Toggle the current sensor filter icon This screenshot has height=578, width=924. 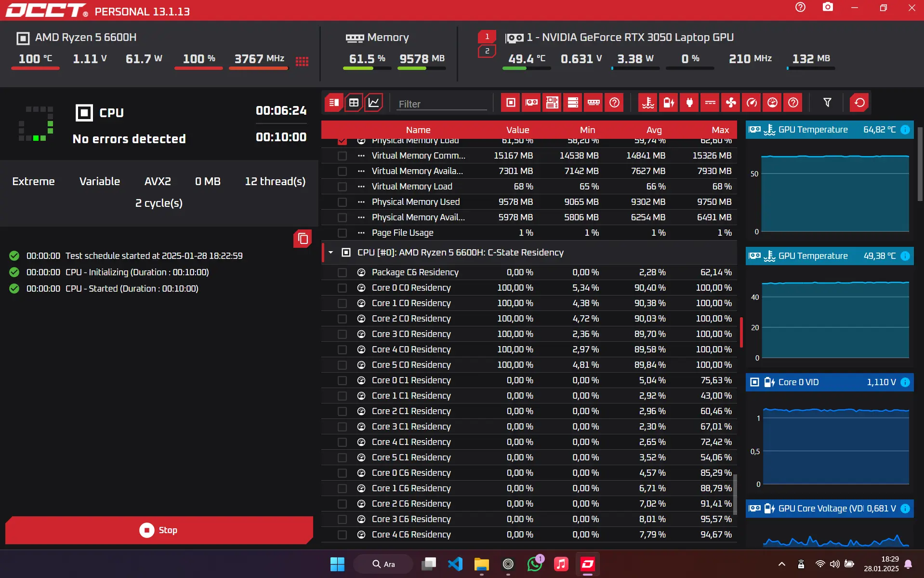(710, 103)
